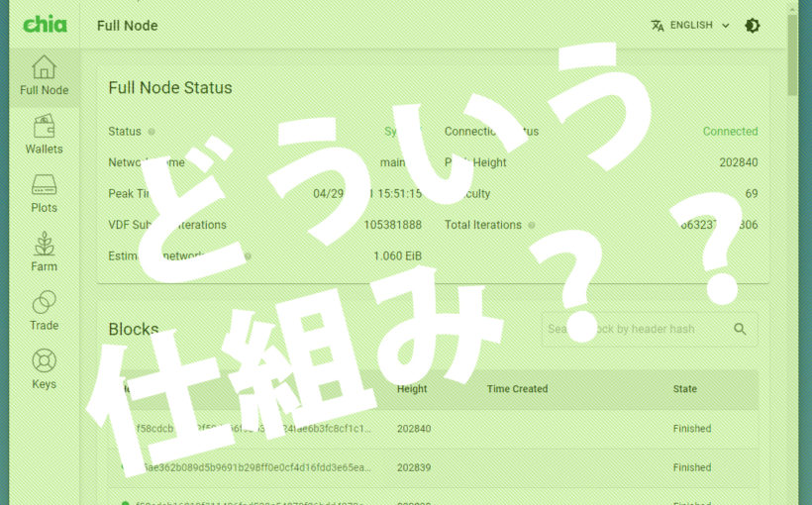
Task: Click the Time Created column header
Action: click(517, 389)
